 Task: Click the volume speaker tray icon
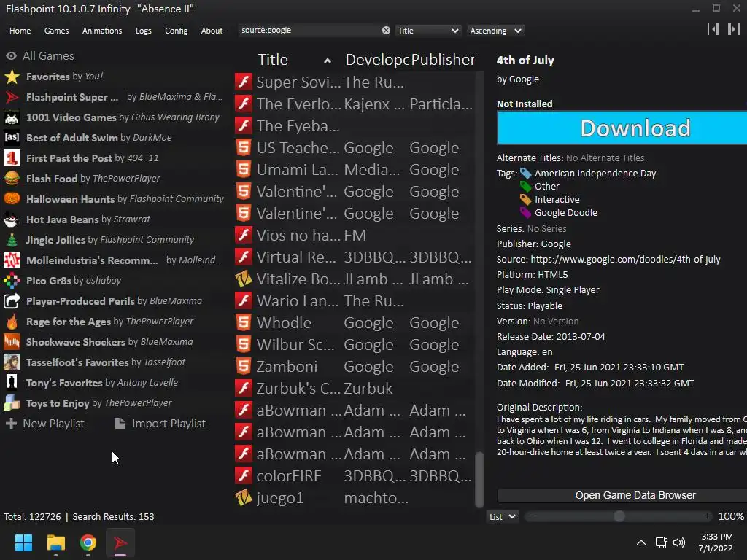coord(679,542)
